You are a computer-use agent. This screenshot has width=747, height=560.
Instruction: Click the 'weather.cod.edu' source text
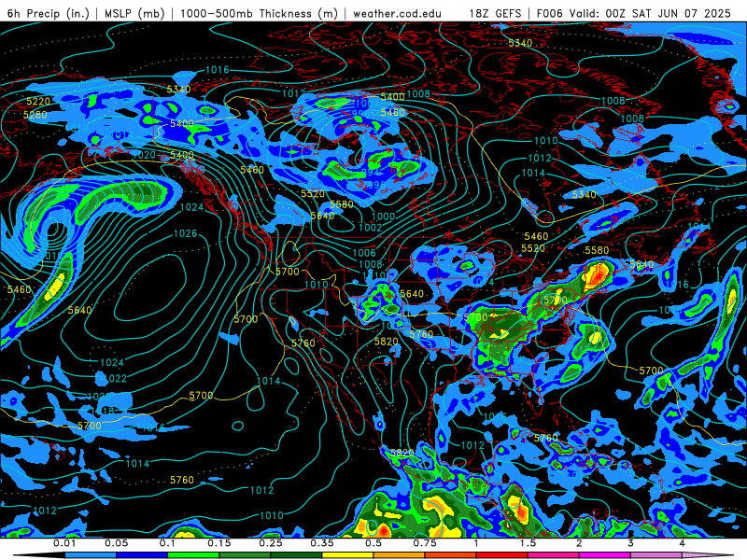point(397,13)
